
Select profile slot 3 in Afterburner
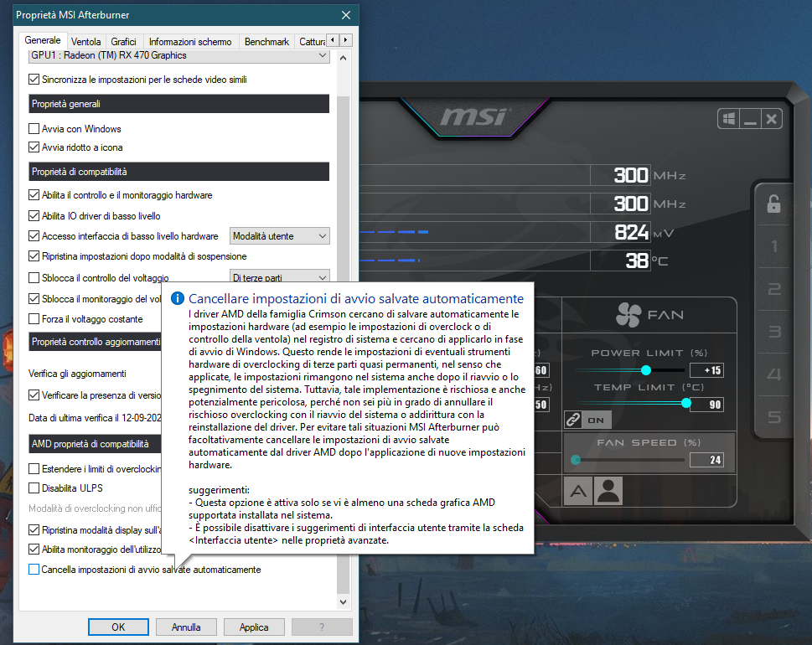pyautogui.click(x=774, y=332)
